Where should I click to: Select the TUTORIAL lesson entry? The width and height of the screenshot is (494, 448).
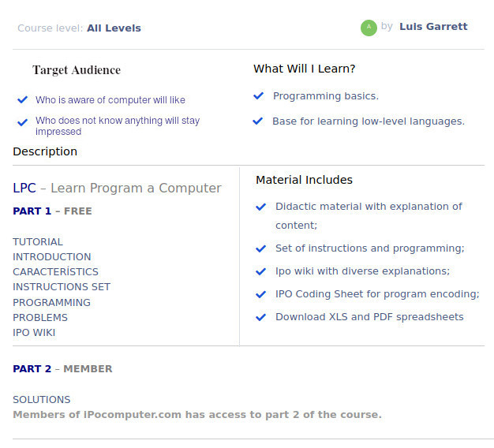pos(38,242)
